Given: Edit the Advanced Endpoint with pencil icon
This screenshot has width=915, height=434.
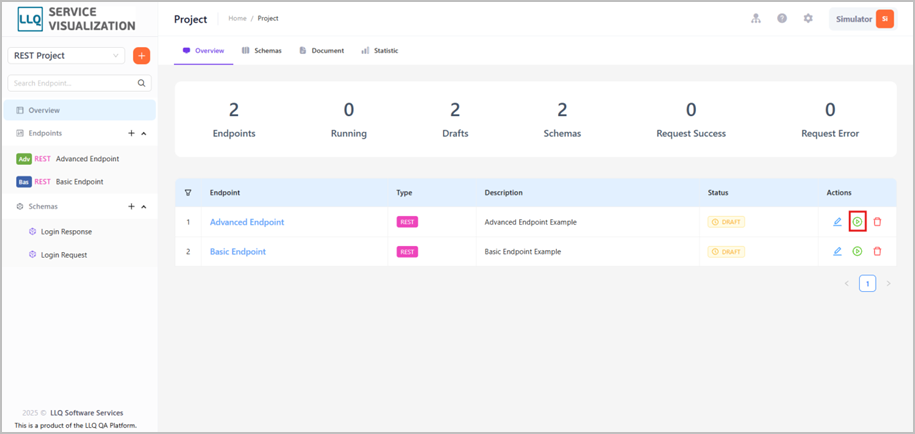Looking at the screenshot, I should coord(837,222).
